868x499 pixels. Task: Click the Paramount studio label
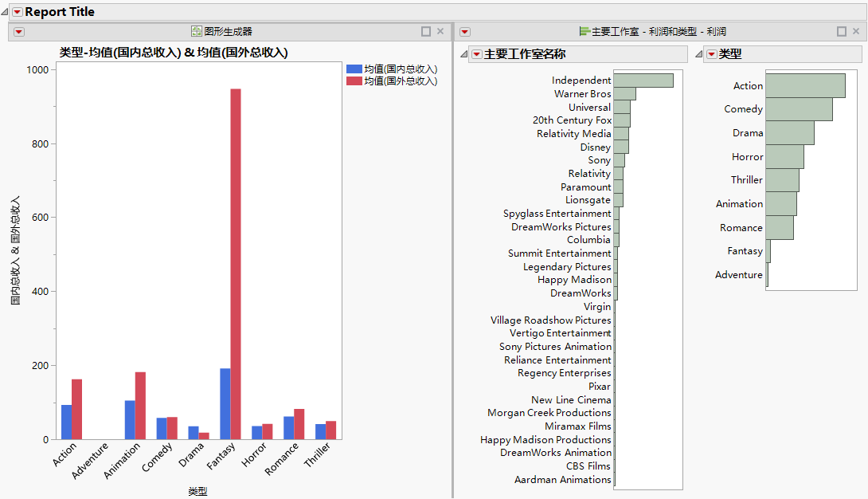[x=585, y=187]
